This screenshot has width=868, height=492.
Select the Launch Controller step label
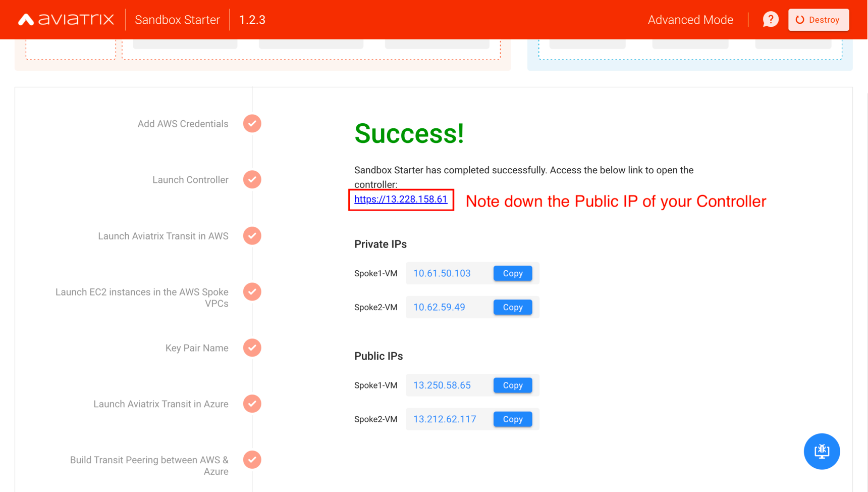(x=190, y=180)
